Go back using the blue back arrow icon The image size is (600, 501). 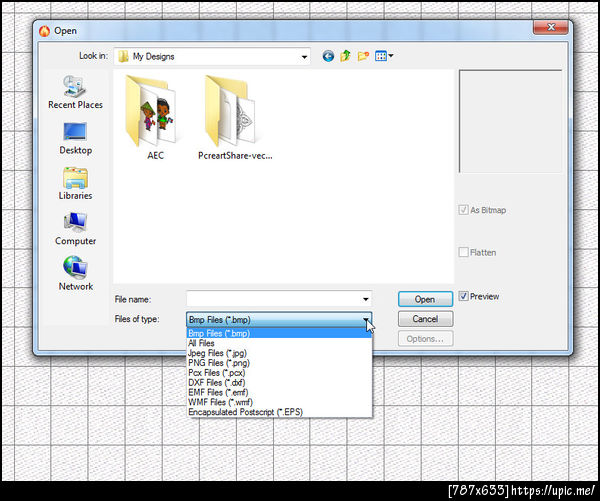coord(328,56)
